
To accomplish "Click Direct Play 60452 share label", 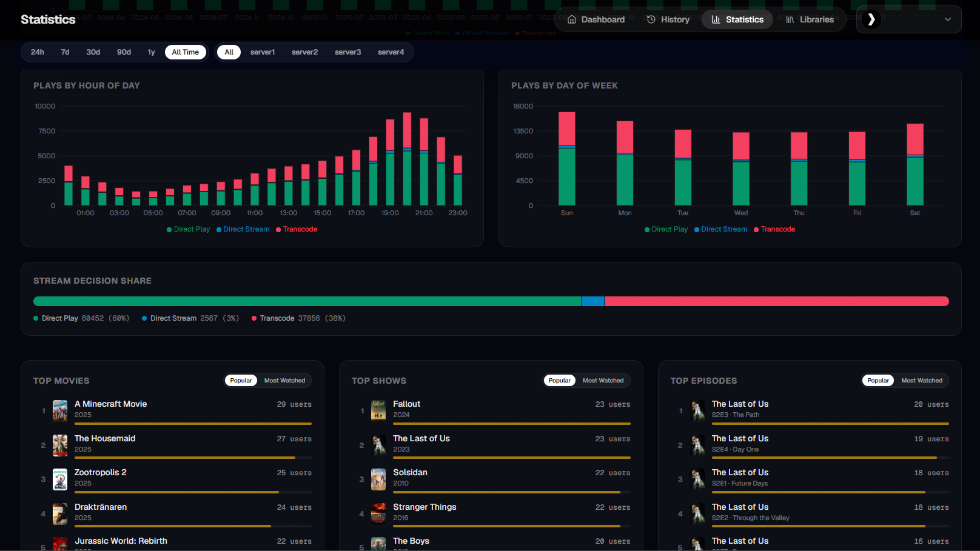I will click(81, 318).
